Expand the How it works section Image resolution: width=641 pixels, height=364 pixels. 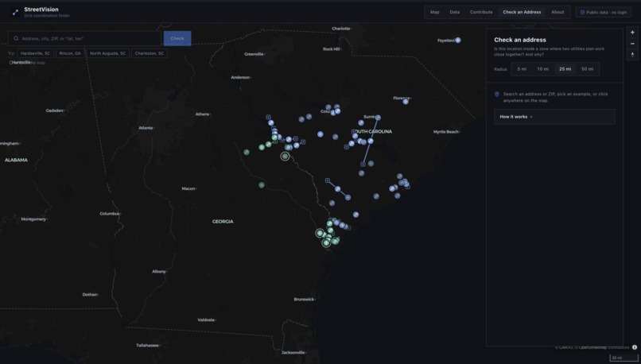[x=554, y=117]
